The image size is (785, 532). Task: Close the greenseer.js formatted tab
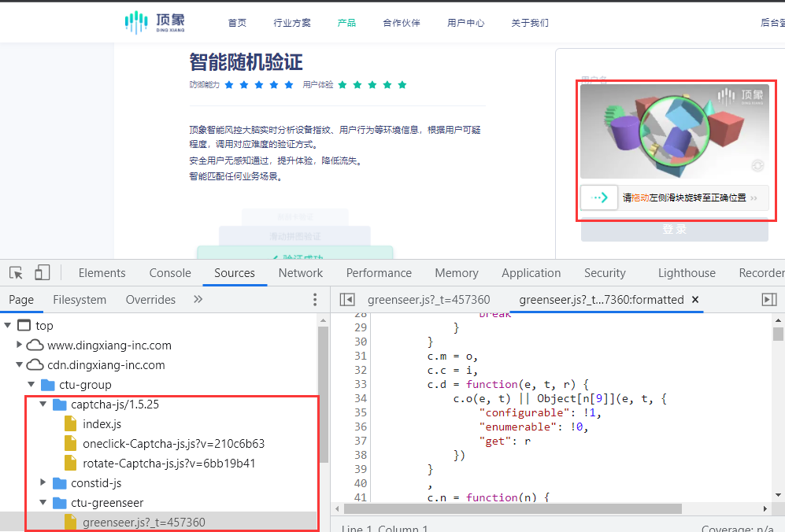[695, 300]
